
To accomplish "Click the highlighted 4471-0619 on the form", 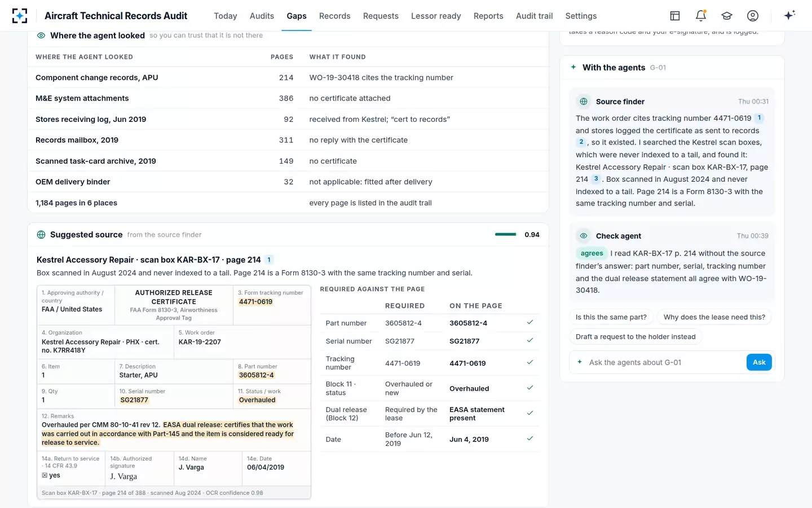I will tap(255, 302).
